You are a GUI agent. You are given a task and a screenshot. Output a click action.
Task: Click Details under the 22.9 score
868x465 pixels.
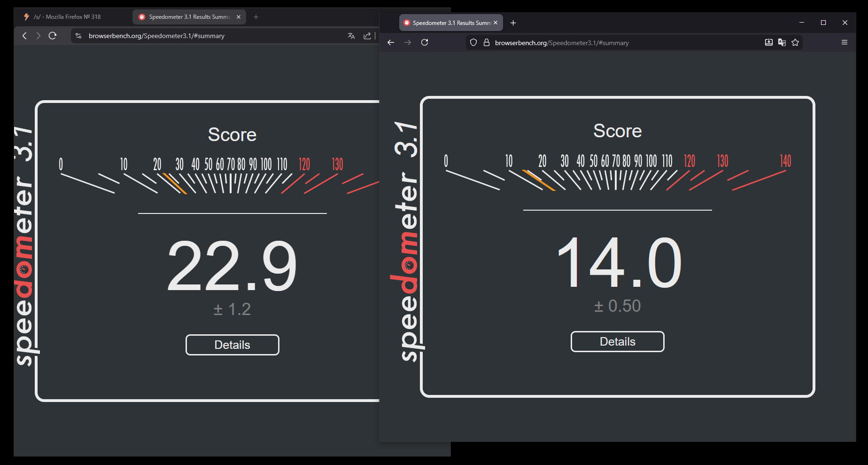click(232, 345)
